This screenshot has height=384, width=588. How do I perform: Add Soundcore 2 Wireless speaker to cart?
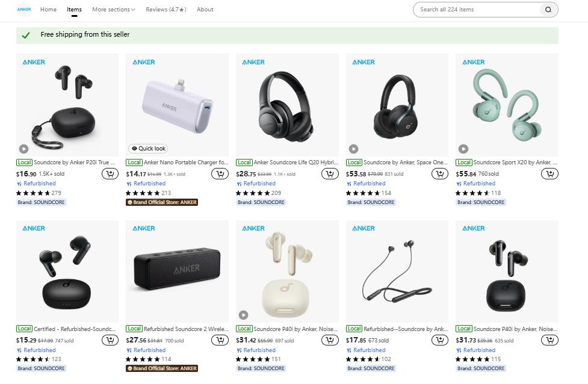(x=220, y=340)
